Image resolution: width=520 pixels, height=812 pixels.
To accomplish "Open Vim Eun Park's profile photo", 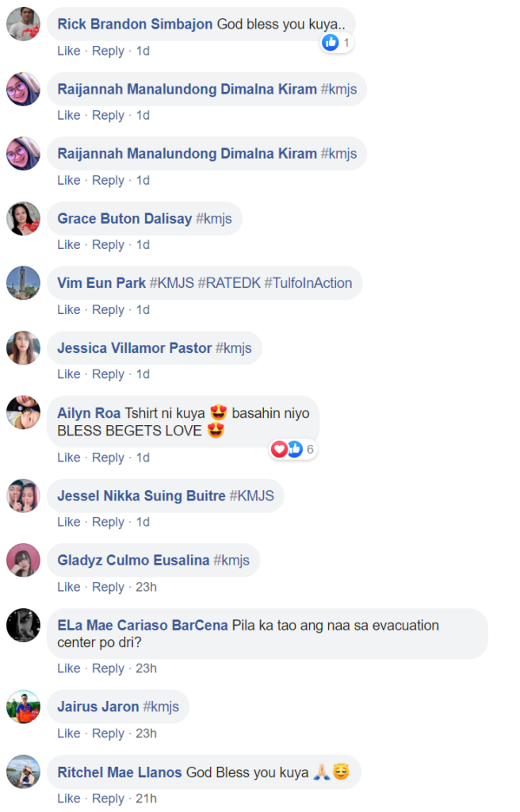I will tap(23, 283).
